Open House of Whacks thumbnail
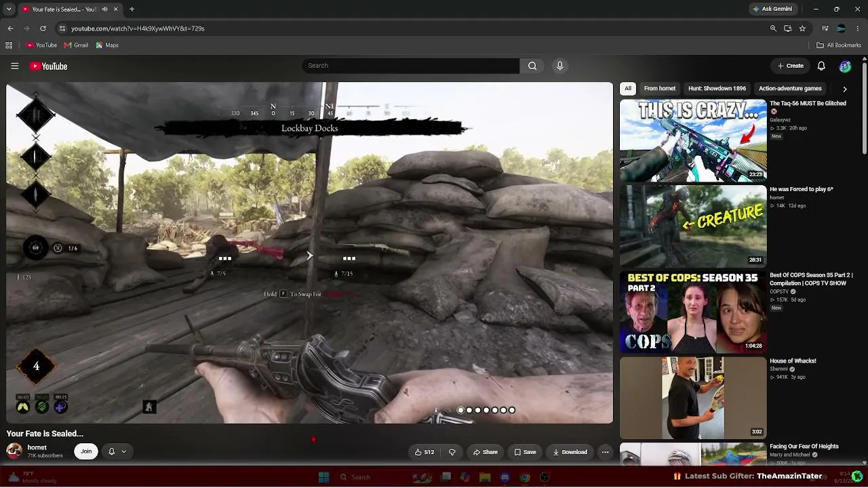The width and height of the screenshot is (868, 488). coord(693,398)
